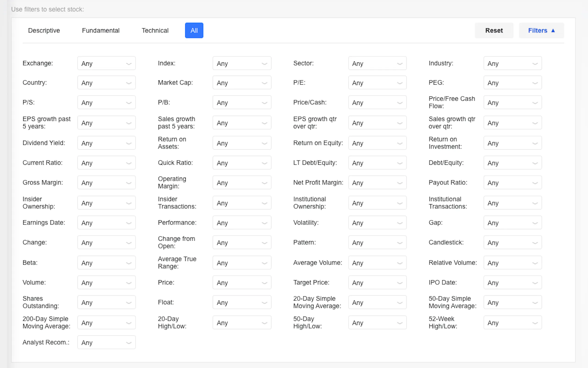Image resolution: width=588 pixels, height=368 pixels.
Task: Expand the Insider Ownership dropdown
Action: point(106,203)
